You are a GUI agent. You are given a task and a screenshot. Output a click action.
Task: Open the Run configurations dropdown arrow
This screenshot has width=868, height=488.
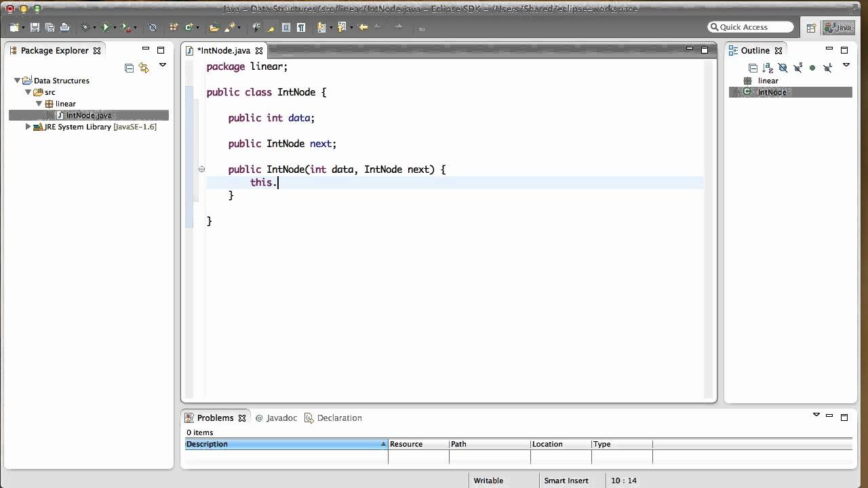pyautogui.click(x=114, y=28)
